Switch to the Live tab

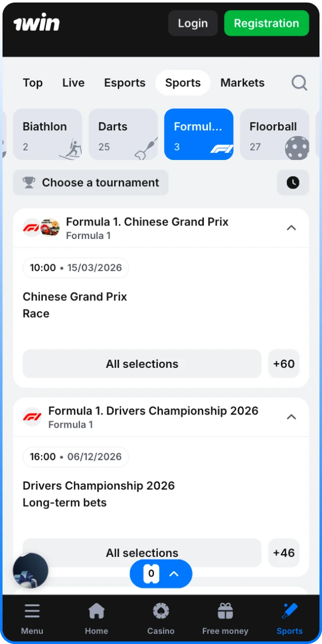(73, 83)
